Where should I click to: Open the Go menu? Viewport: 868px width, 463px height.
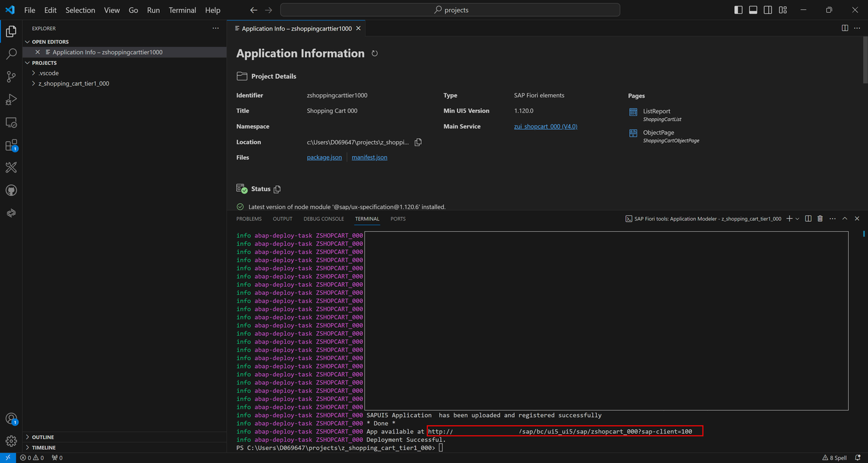[134, 10]
